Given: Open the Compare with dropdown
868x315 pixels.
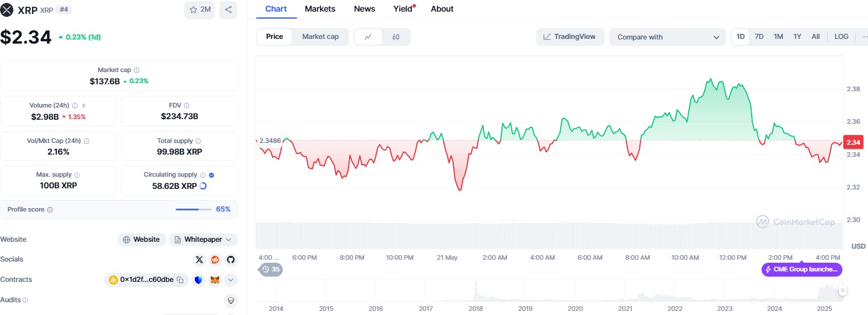Looking at the screenshot, I should (667, 37).
